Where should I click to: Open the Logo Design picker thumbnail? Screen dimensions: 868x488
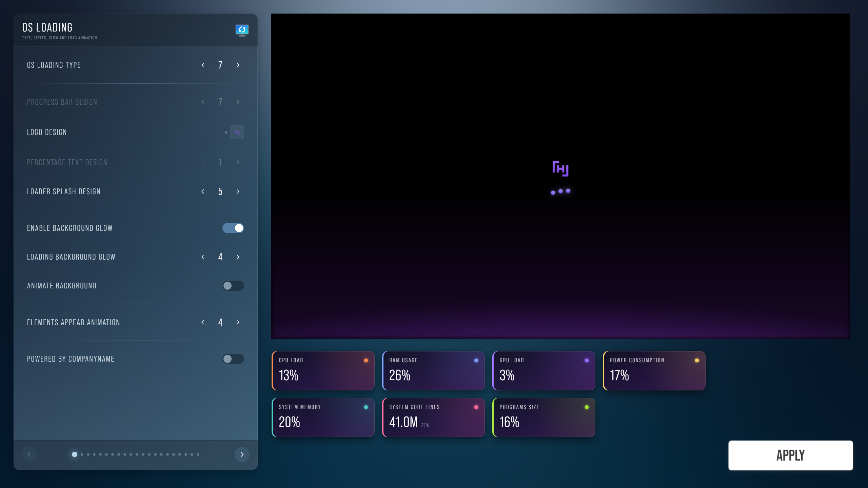click(237, 132)
